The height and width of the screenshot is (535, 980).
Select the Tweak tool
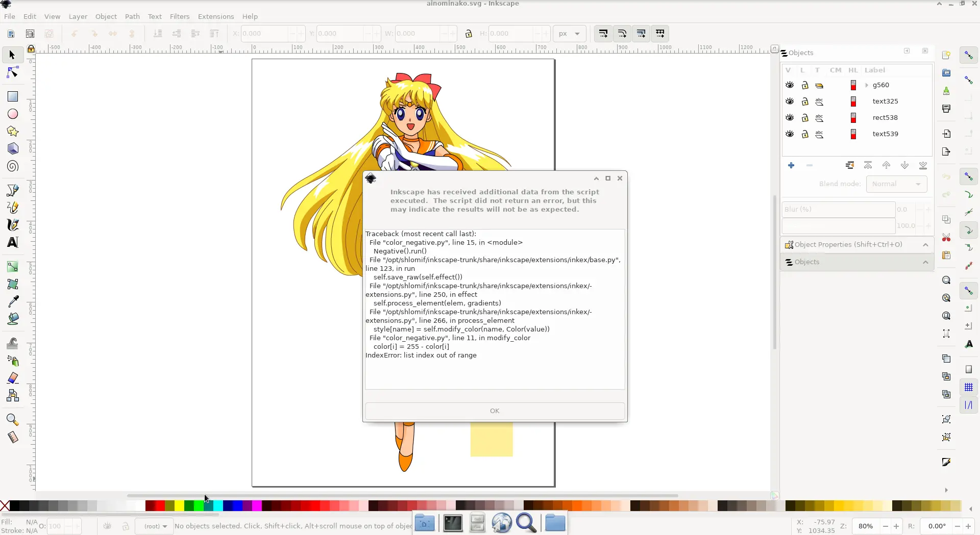tap(12, 343)
